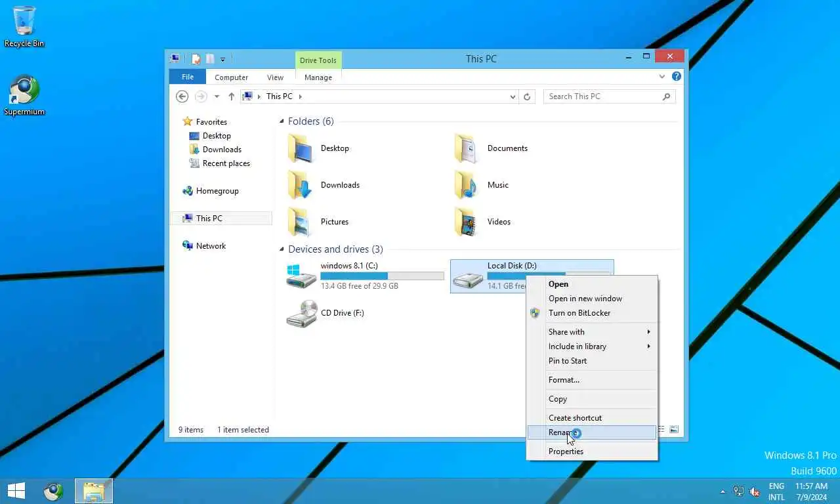This screenshot has height=504, width=840.
Task: Switch to large icons view button
Action: click(674, 430)
